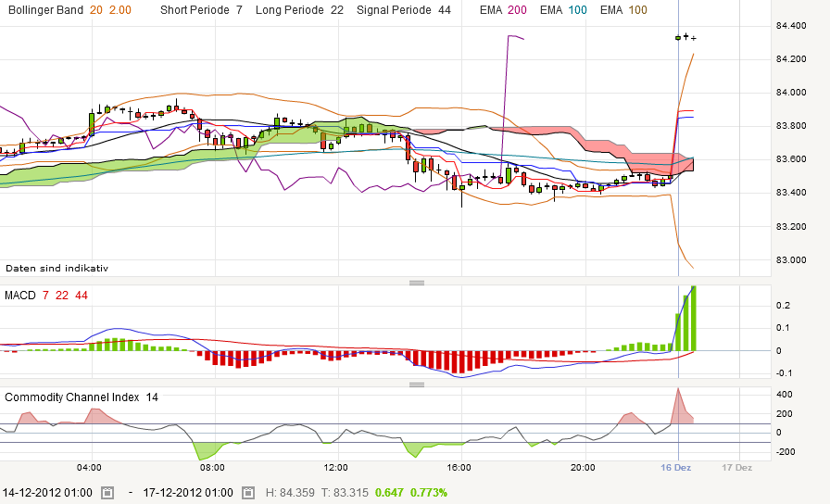Click the MACD parameter 44
Screen dimensions: 830x504
pos(82,296)
